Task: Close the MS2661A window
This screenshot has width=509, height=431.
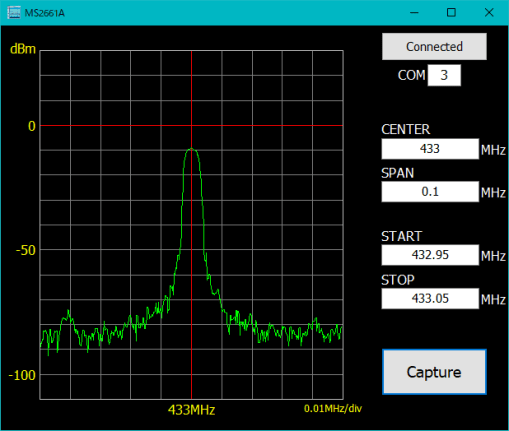Action: (x=489, y=13)
